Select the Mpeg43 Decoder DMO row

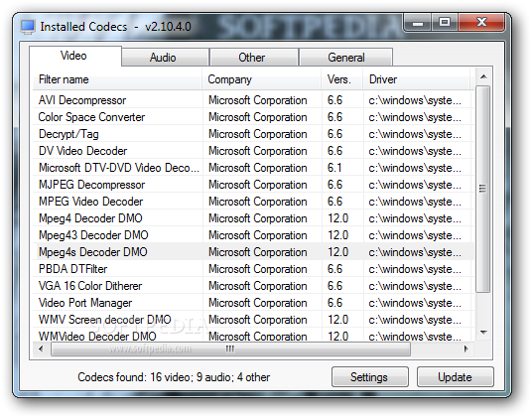coord(253,235)
